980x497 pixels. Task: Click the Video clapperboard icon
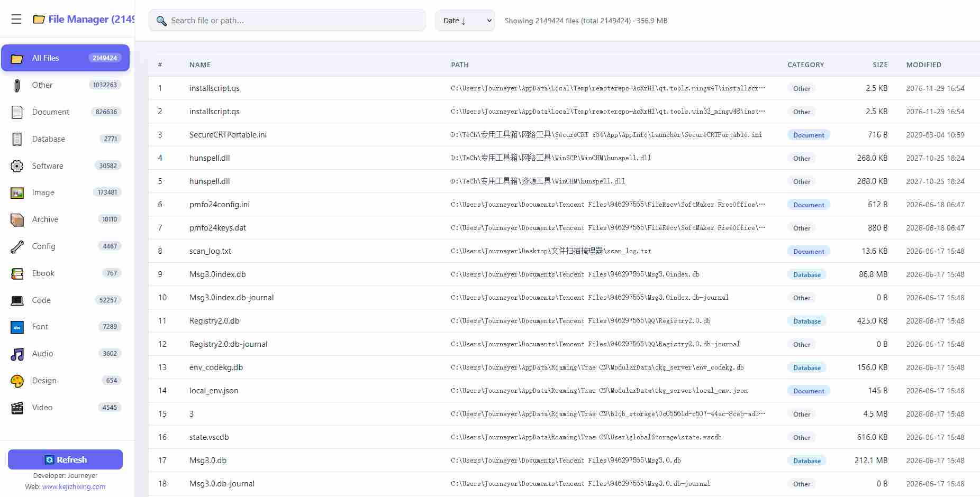(17, 408)
